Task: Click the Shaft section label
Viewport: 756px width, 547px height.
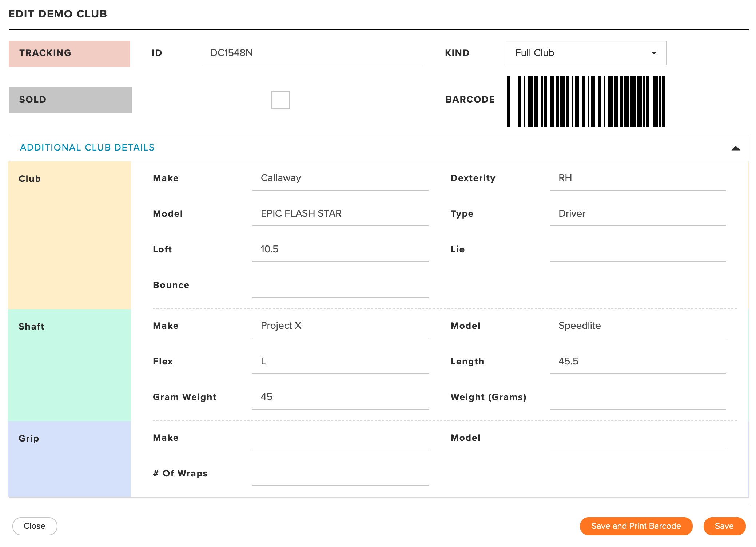Action: pyautogui.click(x=32, y=327)
